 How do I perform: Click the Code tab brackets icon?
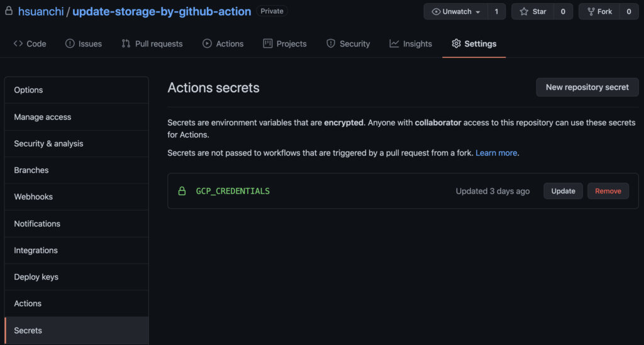(x=18, y=43)
